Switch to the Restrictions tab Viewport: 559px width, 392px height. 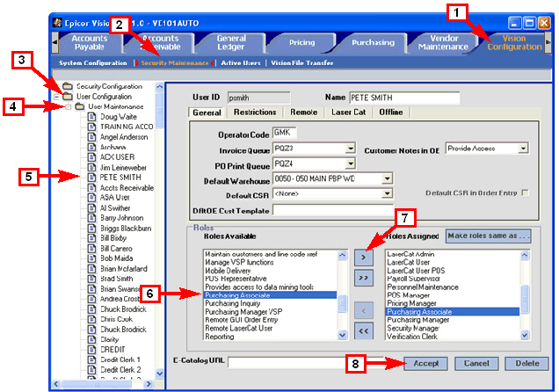(255, 113)
